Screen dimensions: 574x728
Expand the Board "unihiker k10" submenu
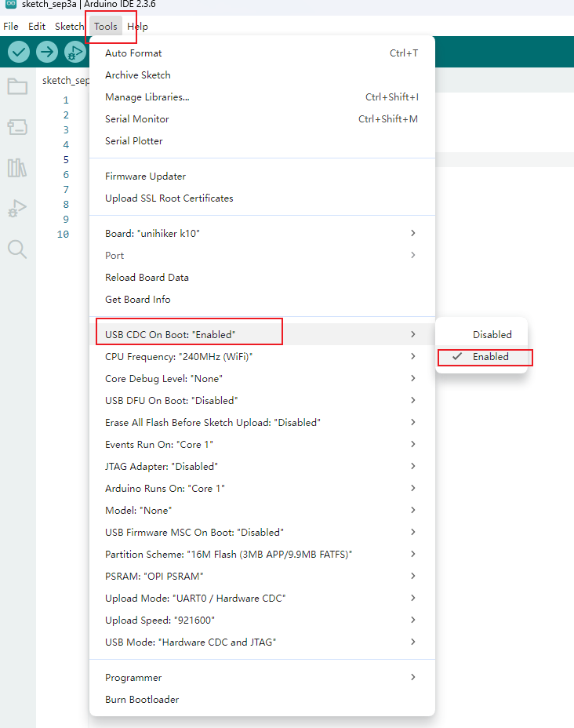click(x=262, y=233)
